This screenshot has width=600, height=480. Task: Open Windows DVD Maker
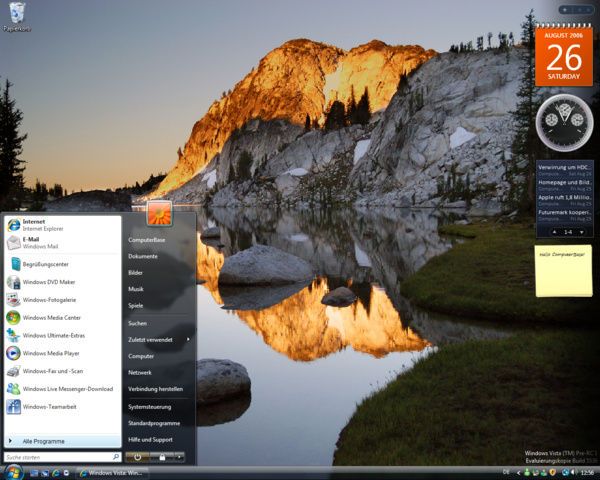click(x=48, y=282)
